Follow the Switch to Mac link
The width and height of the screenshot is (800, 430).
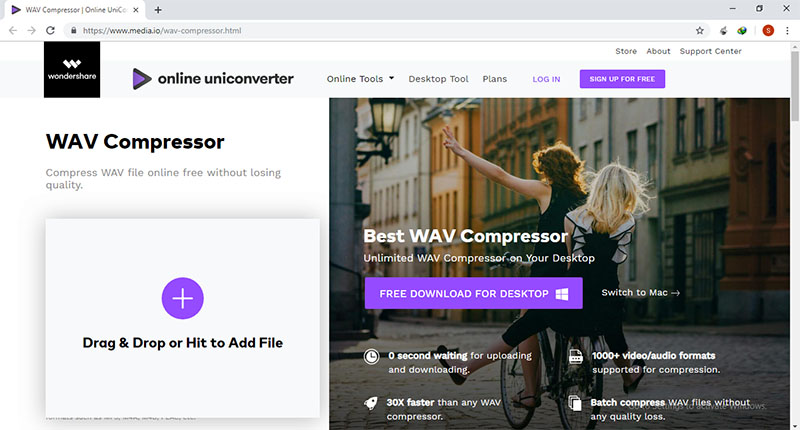(640, 293)
